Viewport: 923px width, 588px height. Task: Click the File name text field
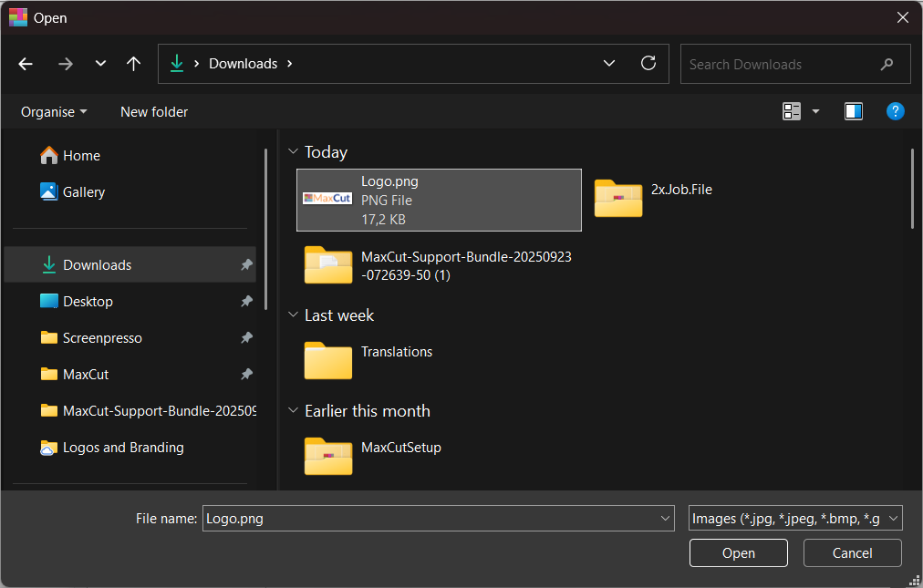(429, 519)
